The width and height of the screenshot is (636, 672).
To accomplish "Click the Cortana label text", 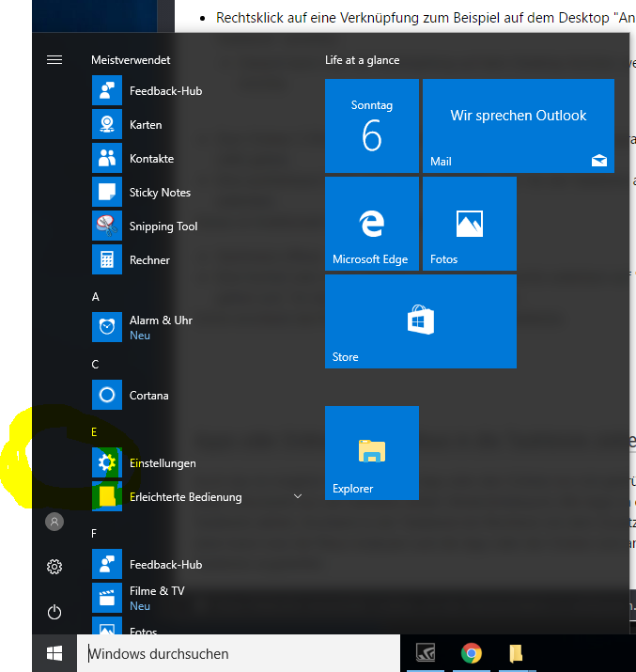I will tap(149, 396).
